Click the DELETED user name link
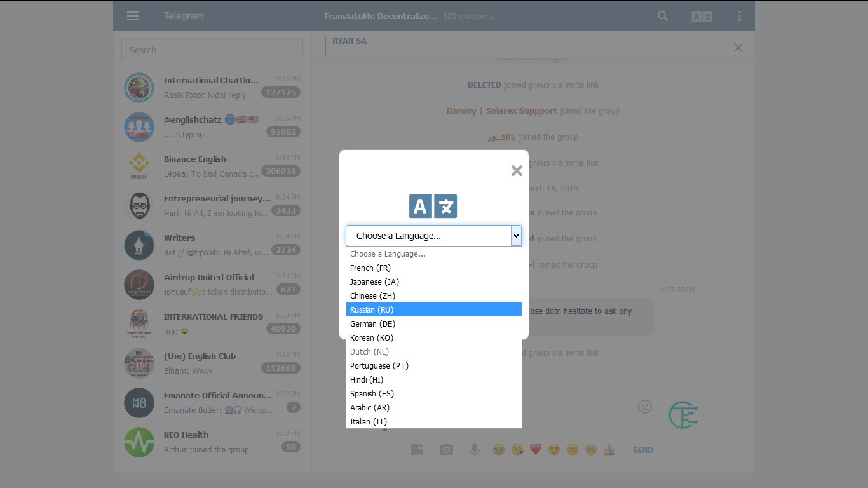The width and height of the screenshot is (868, 488). click(484, 85)
